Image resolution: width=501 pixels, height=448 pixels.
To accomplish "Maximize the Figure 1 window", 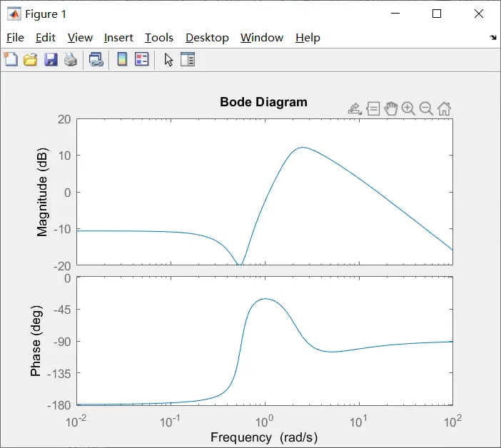I will tap(437, 14).
